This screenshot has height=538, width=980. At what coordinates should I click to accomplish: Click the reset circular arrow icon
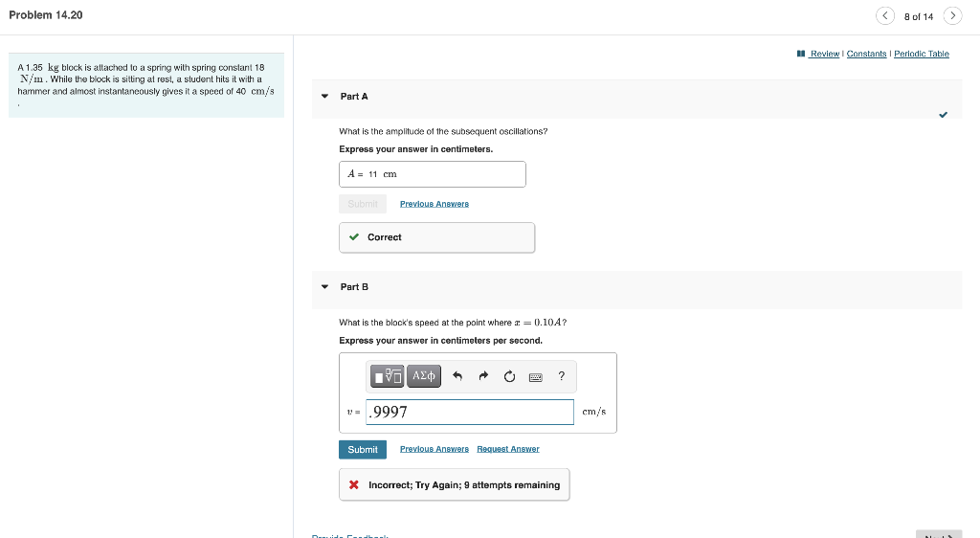pyautogui.click(x=509, y=377)
